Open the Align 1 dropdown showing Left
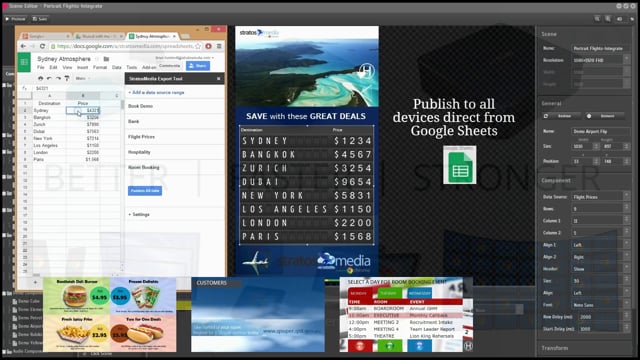The height and width of the screenshot is (360, 640). 601,245
